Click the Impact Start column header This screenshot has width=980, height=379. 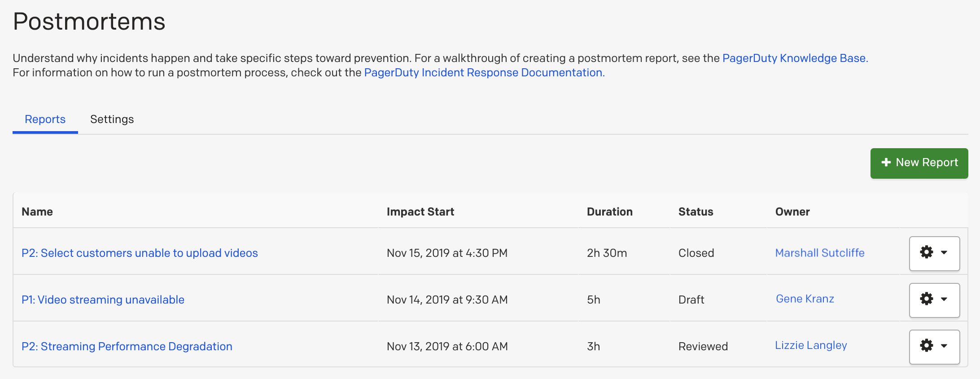pos(420,212)
